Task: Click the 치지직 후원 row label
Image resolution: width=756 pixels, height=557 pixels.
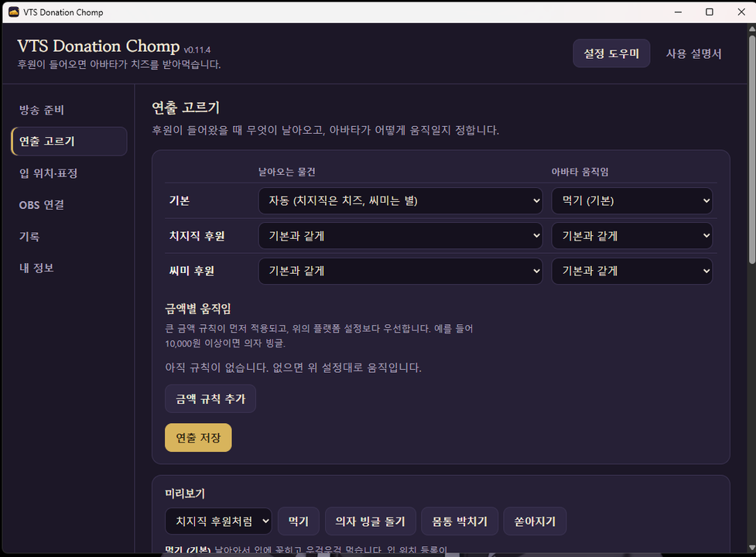Action: (x=197, y=236)
